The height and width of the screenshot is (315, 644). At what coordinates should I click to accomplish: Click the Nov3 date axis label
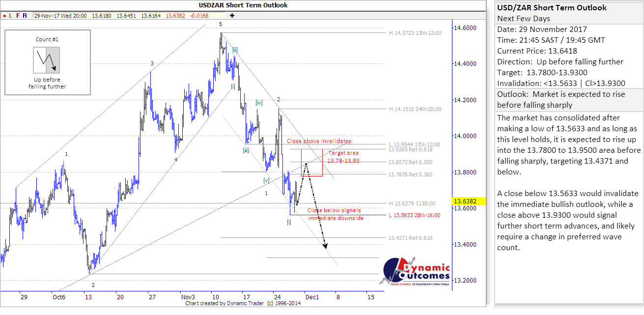pyautogui.click(x=188, y=297)
